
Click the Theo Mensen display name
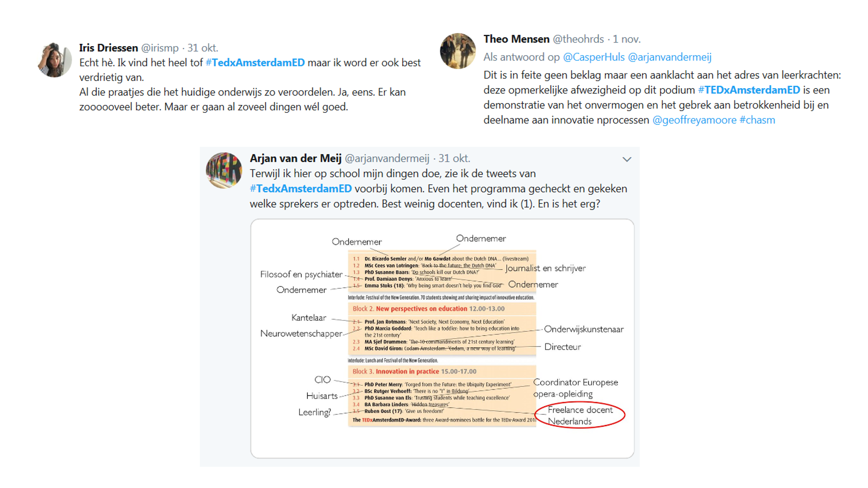516,39
